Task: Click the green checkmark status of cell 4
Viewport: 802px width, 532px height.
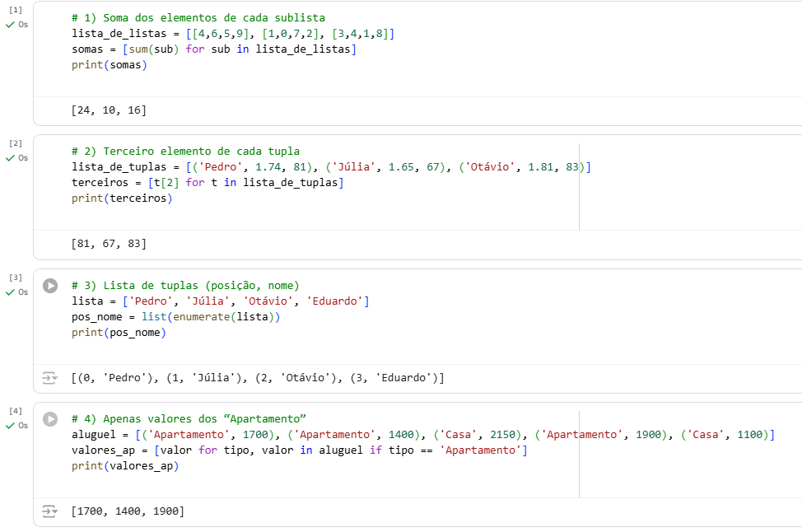Action: click(x=10, y=426)
